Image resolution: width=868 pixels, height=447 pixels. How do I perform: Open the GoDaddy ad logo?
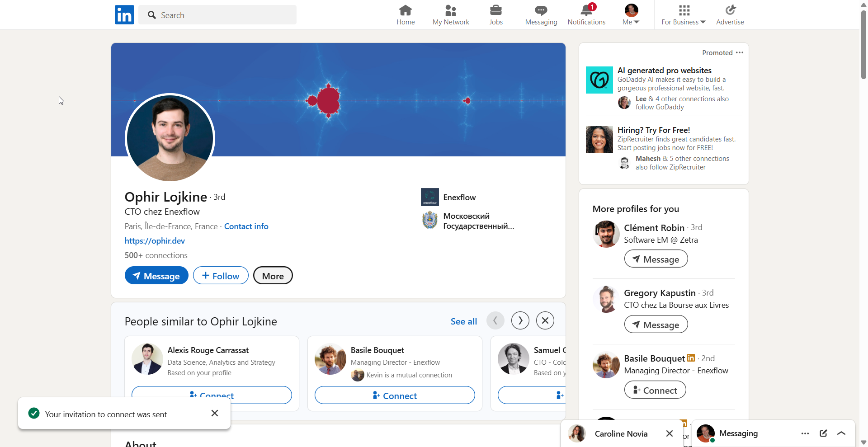pos(599,80)
